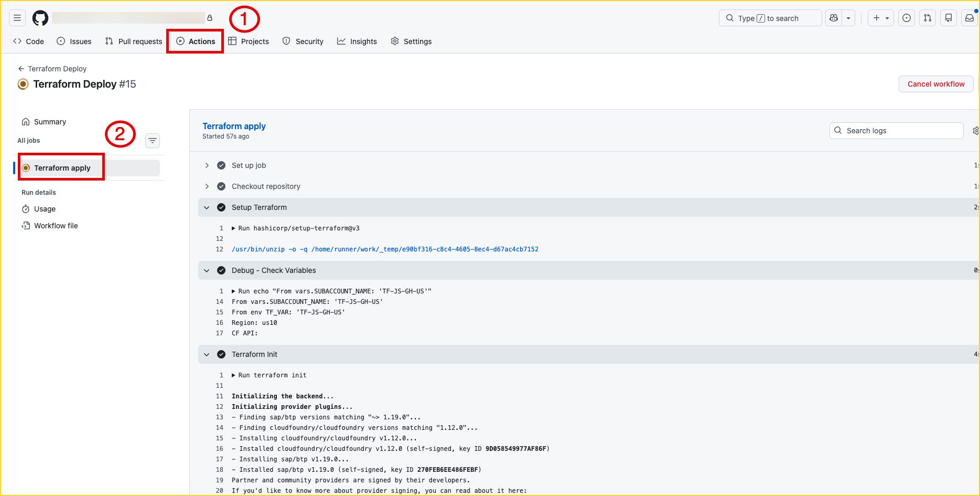Open the Copilot chat icon
This screenshot has height=496, width=980.
[x=834, y=18]
